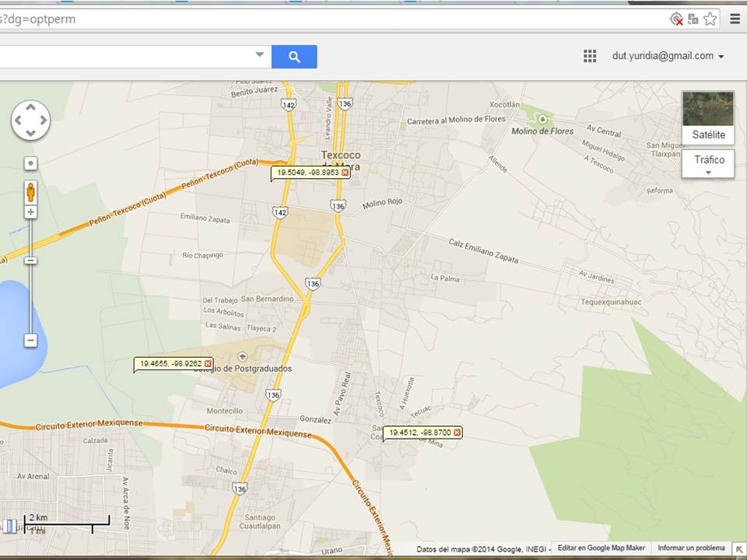The image size is (747, 560).
Task: Open the Chrome hamburger menu
Action: pyautogui.click(x=735, y=19)
